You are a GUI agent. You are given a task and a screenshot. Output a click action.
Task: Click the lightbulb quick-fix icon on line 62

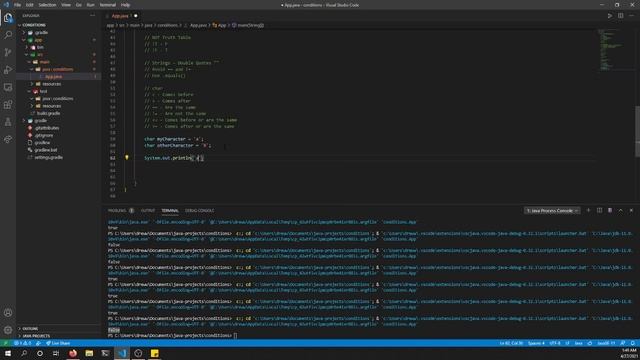point(127,157)
